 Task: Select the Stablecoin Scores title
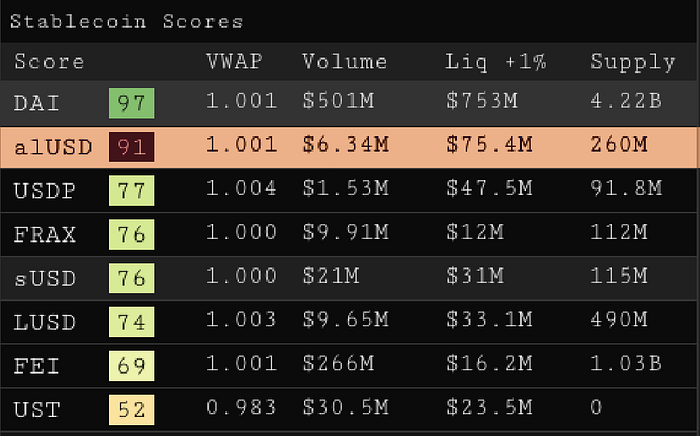[x=127, y=21]
